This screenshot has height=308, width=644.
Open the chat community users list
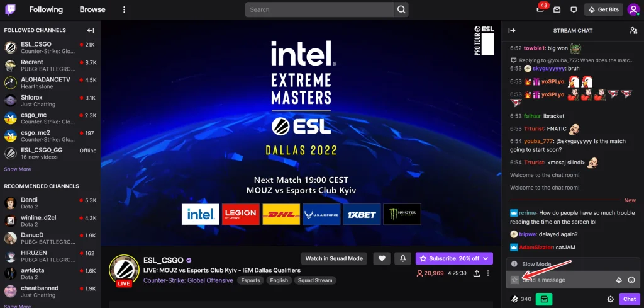click(633, 30)
